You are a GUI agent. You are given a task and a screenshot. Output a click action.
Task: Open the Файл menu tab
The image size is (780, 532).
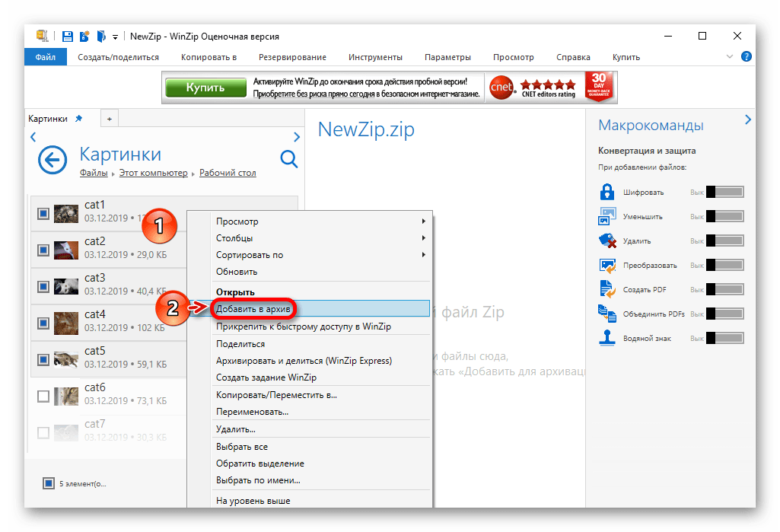coord(45,57)
